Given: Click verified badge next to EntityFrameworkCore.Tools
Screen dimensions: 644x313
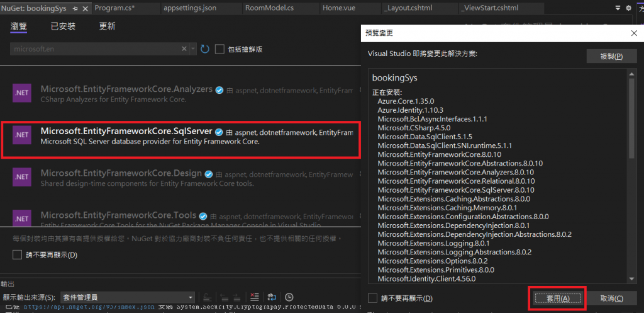Looking at the screenshot, I should click(x=203, y=216).
